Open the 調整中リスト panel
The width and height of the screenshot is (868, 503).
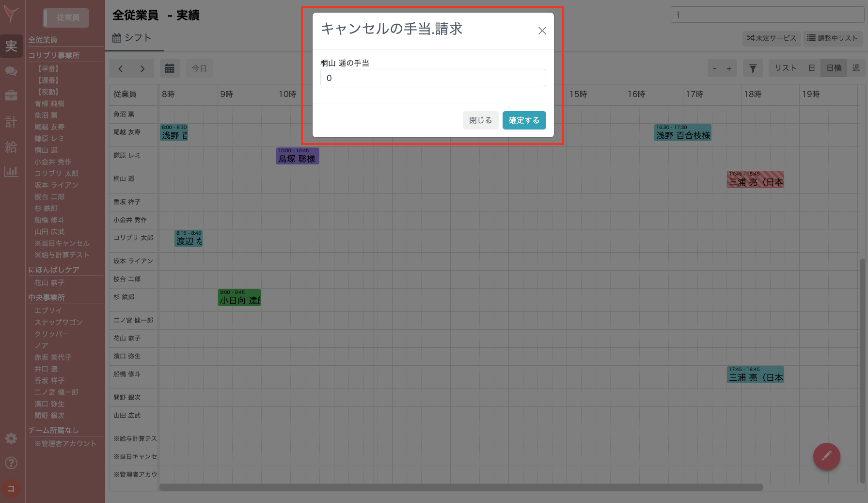pos(833,38)
